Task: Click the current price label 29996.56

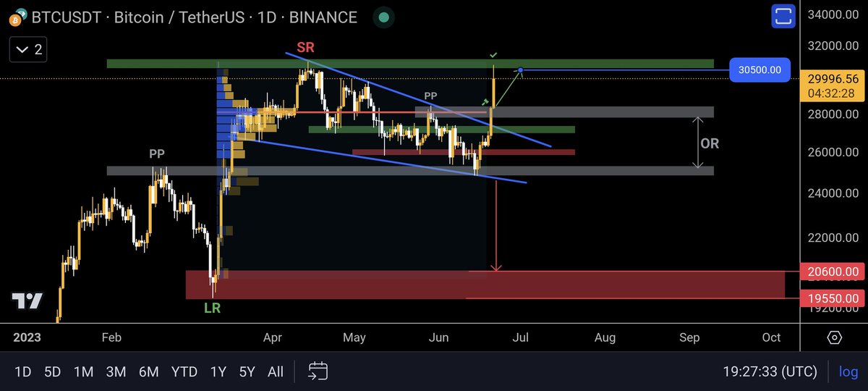Action: coord(833,79)
